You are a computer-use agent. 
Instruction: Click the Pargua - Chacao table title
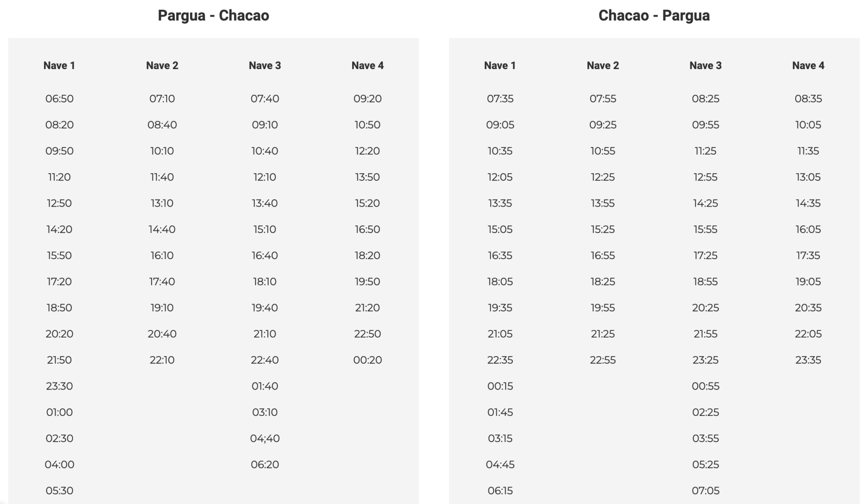[x=213, y=16]
